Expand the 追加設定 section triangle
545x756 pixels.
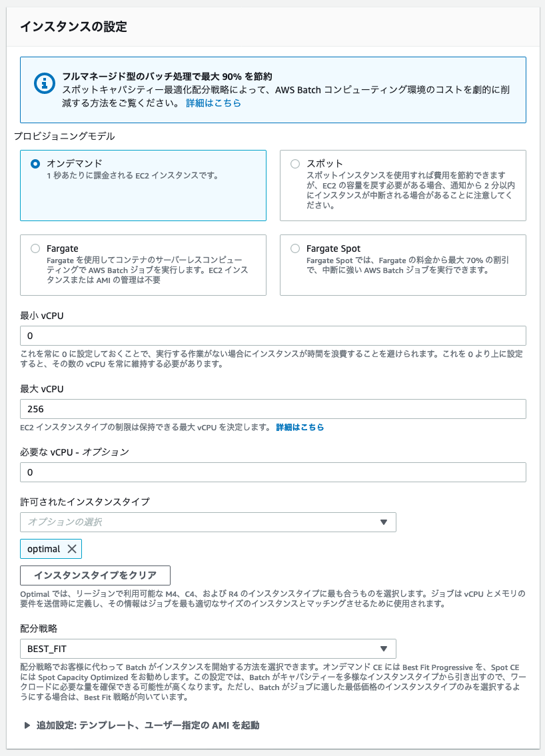[x=27, y=725]
